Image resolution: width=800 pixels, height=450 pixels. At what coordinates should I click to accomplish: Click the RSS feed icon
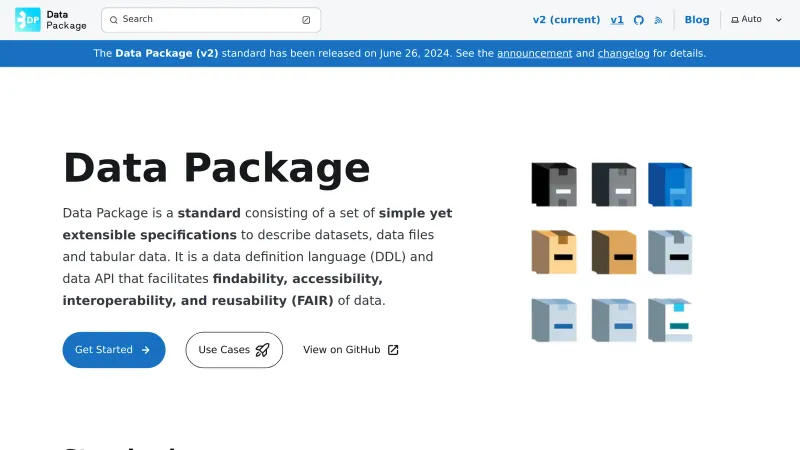click(x=658, y=20)
